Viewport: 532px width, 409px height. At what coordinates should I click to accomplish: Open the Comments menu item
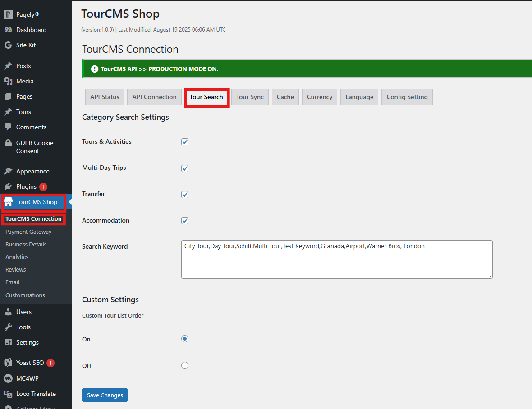[31, 127]
